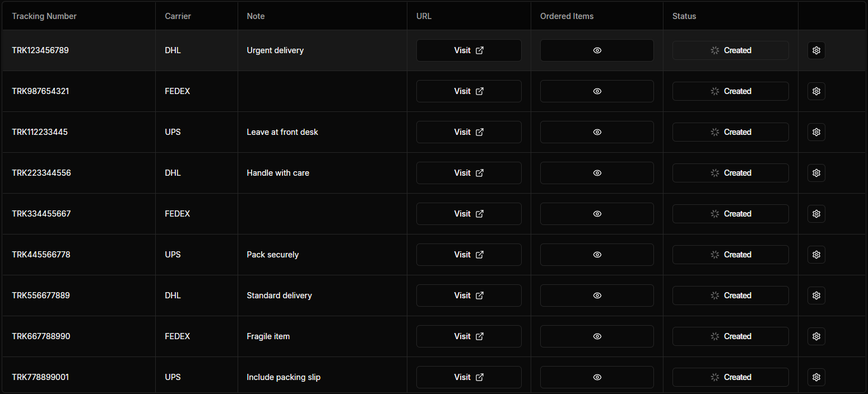The image size is (868, 394).
Task: Click settings gear for TRK223344556
Action: [x=816, y=173]
